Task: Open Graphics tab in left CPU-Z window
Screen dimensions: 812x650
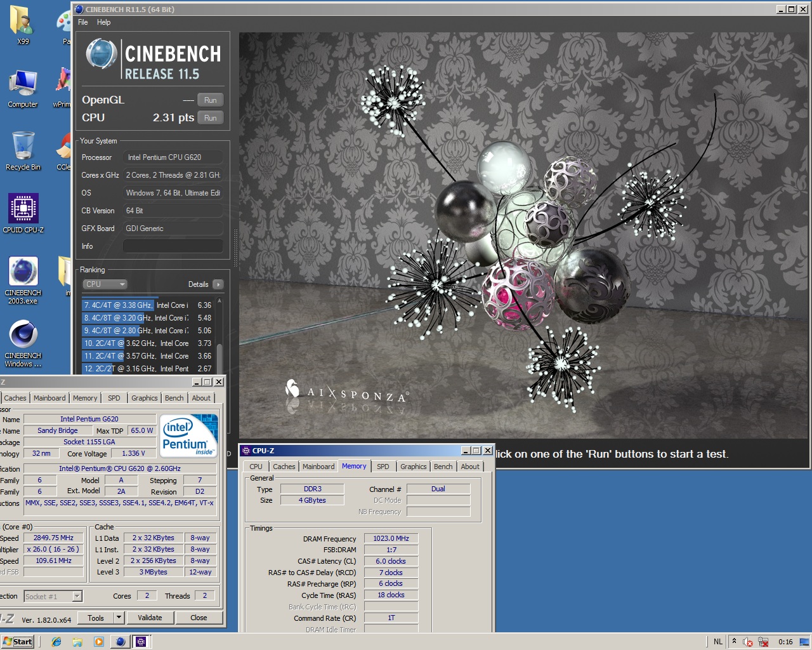Action: click(145, 398)
